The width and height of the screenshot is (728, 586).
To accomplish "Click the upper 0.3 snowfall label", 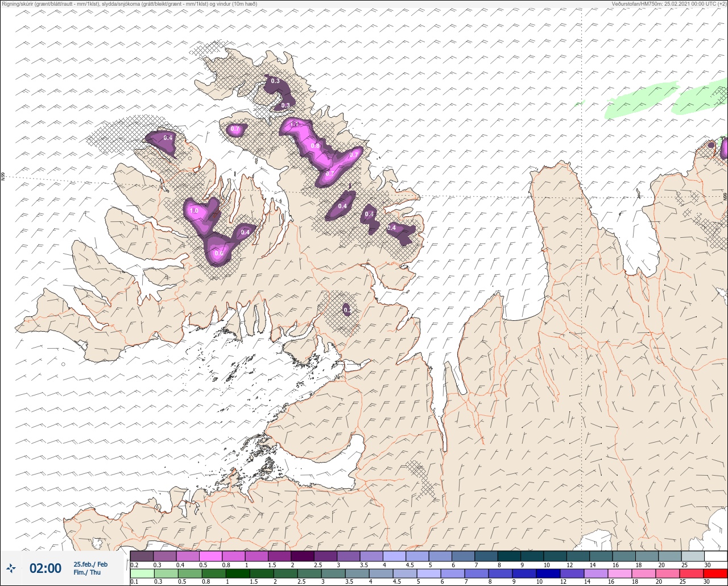I will (x=275, y=81).
